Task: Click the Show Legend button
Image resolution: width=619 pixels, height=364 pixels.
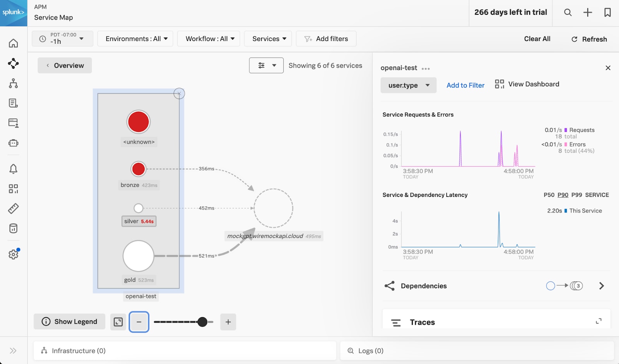Action: tap(70, 322)
